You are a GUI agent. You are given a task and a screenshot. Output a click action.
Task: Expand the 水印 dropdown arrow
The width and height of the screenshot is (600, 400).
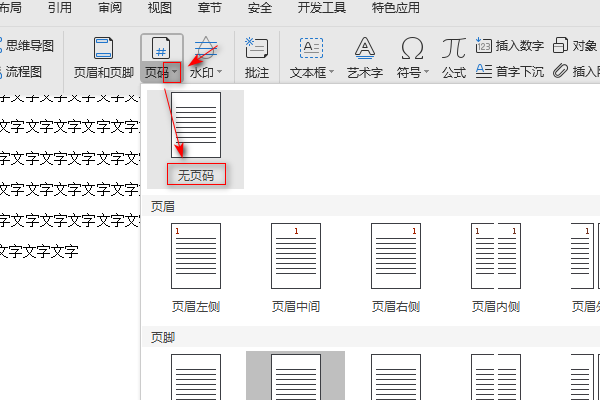220,72
